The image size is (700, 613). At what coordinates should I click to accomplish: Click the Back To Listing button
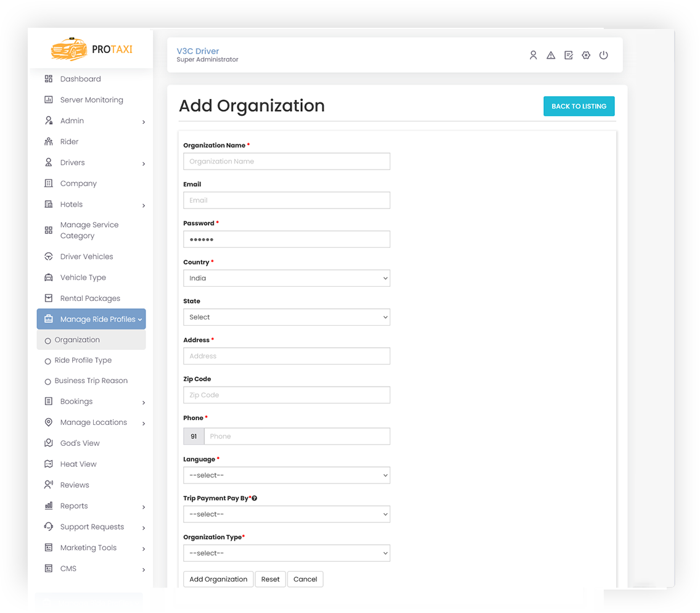tap(579, 106)
